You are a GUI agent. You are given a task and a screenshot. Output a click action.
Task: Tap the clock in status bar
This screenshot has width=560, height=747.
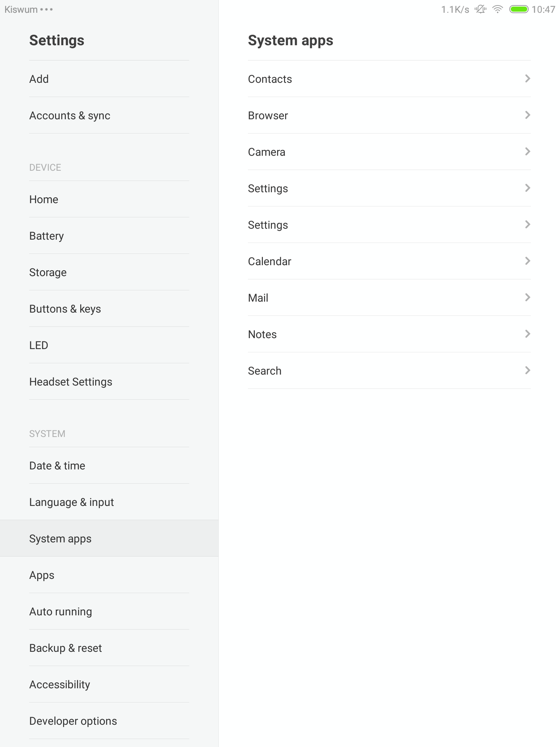click(543, 9)
